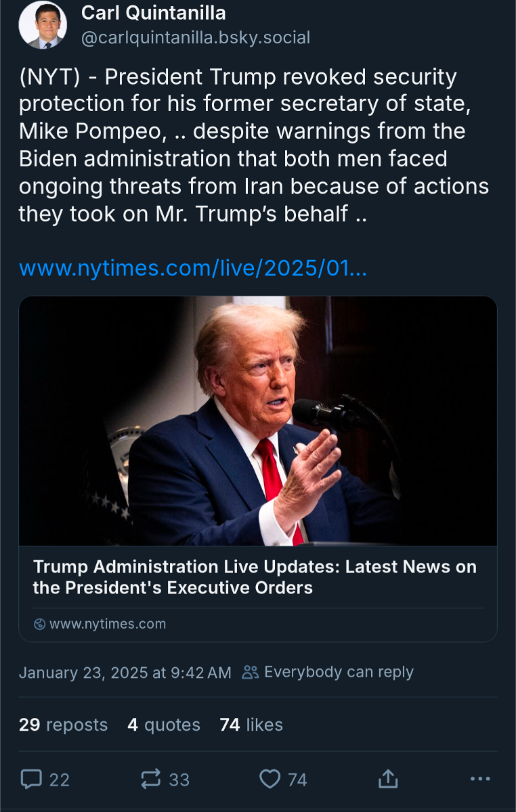The height and width of the screenshot is (812, 516).
Task: Click the Carl Quintanilla display name
Action: tap(154, 13)
